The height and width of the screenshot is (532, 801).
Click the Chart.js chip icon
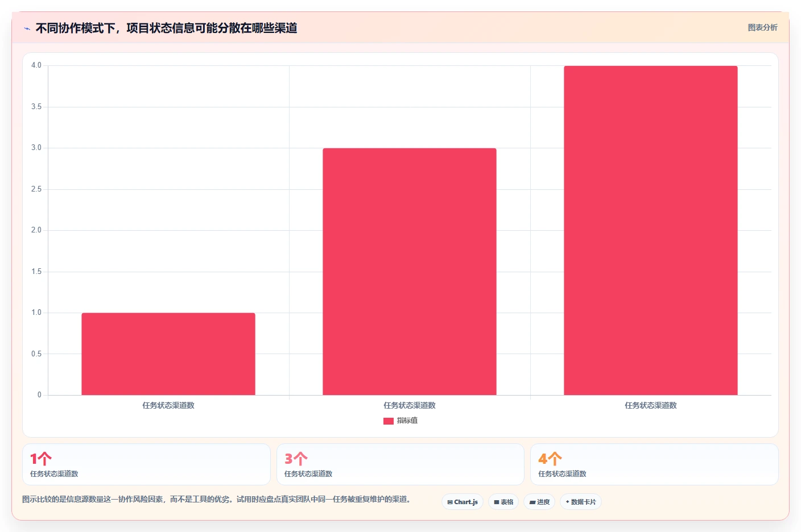(450, 502)
